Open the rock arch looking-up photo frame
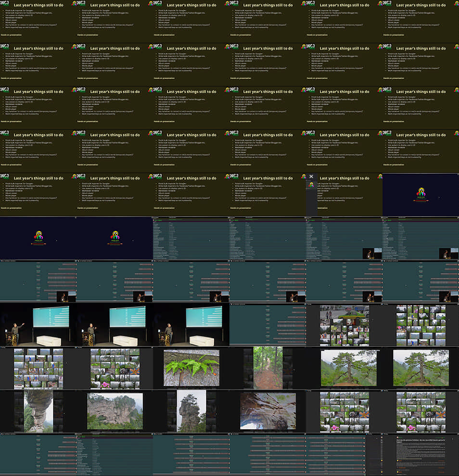The width and height of the screenshot is (459, 476). click(x=268, y=411)
